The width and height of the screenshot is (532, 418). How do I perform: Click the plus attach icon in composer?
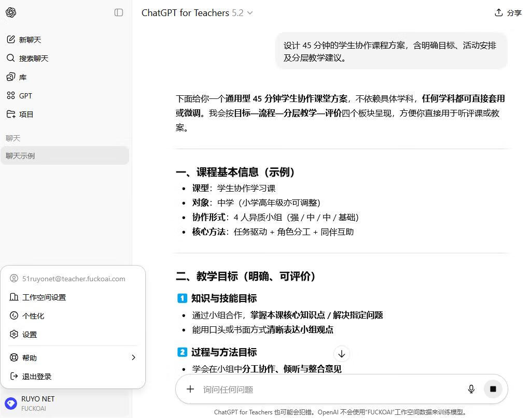(x=190, y=389)
